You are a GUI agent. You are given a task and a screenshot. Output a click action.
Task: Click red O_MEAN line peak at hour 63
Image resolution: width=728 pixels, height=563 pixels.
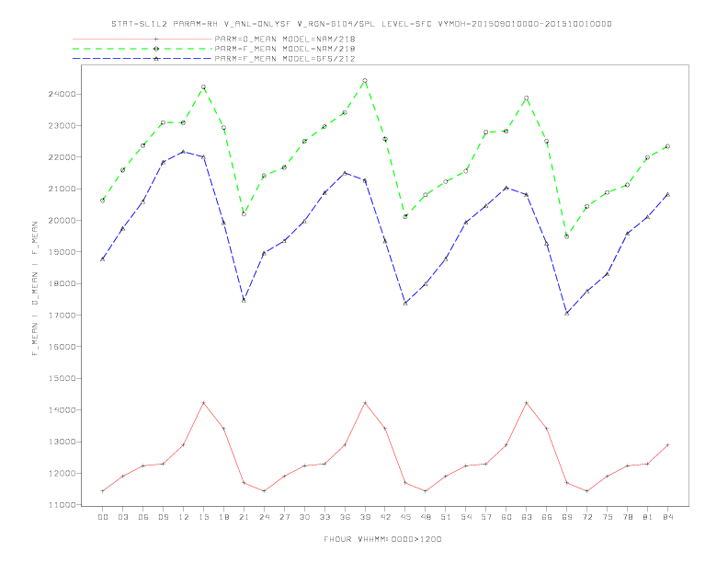click(527, 403)
